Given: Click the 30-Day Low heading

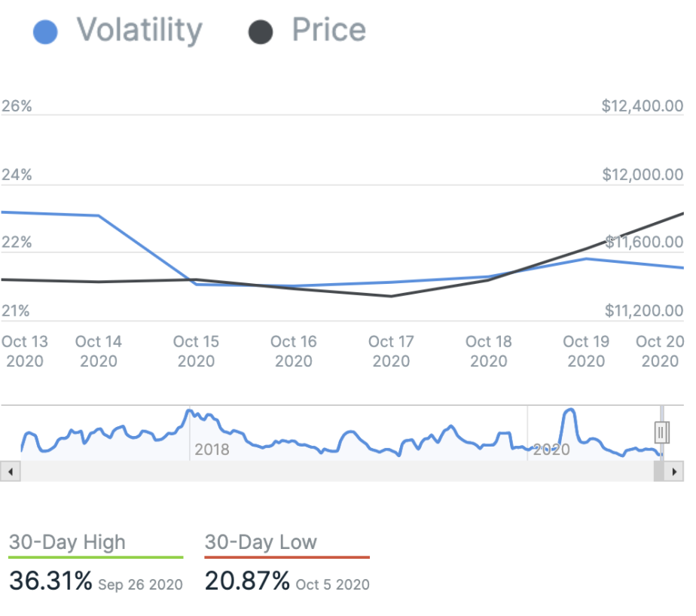Looking at the screenshot, I should (x=261, y=542).
